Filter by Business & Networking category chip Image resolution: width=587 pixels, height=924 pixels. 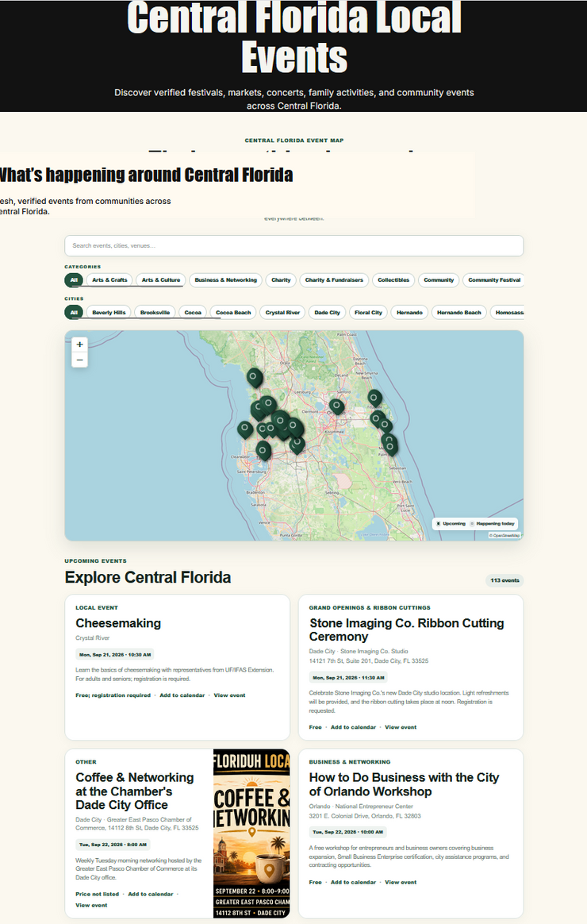point(225,280)
